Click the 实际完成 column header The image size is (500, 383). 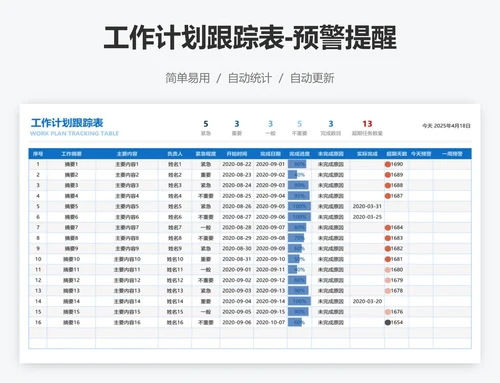[x=367, y=154]
